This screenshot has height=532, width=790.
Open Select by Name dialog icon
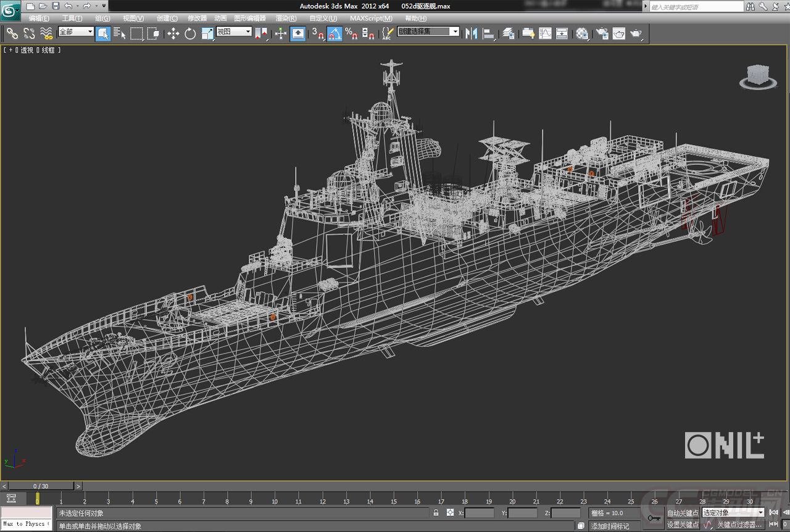pos(119,33)
